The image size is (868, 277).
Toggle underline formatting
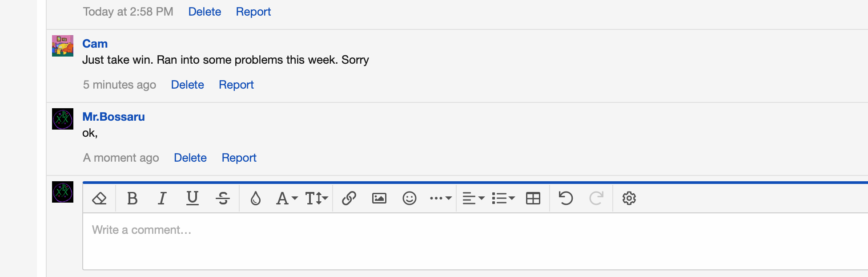(192, 198)
